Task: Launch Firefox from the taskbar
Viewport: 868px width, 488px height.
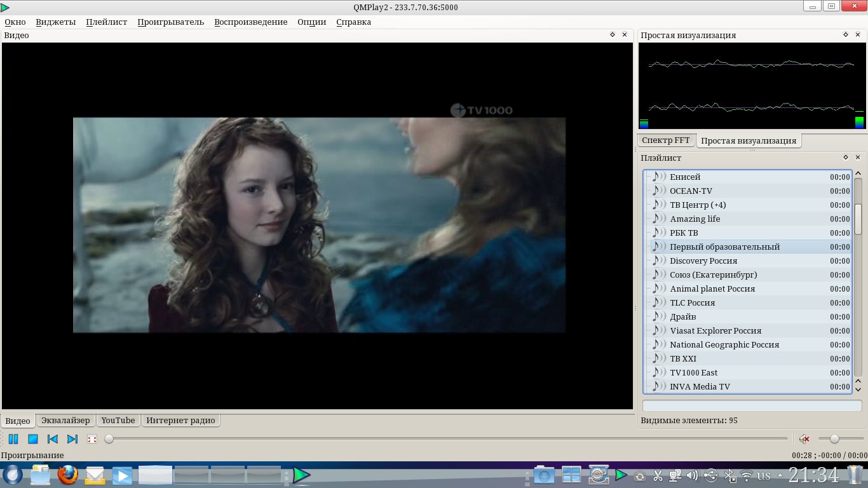Action: point(67,475)
